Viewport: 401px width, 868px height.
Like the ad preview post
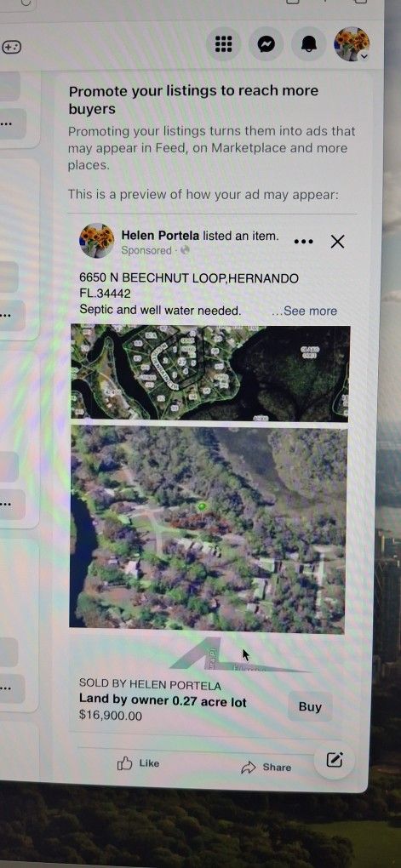tap(139, 763)
